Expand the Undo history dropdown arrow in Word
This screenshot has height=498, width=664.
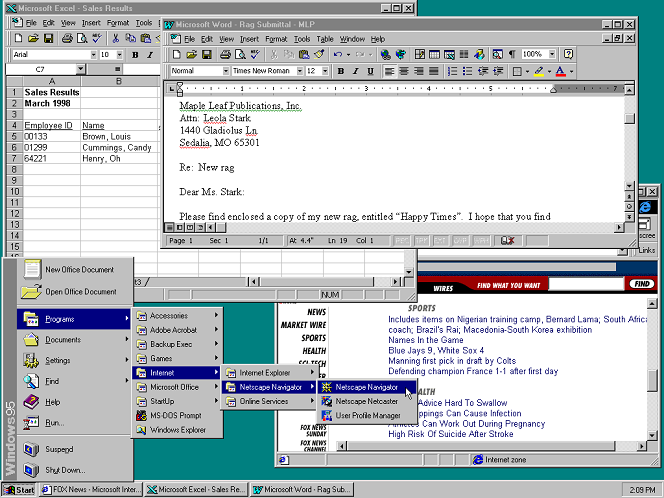(349, 54)
